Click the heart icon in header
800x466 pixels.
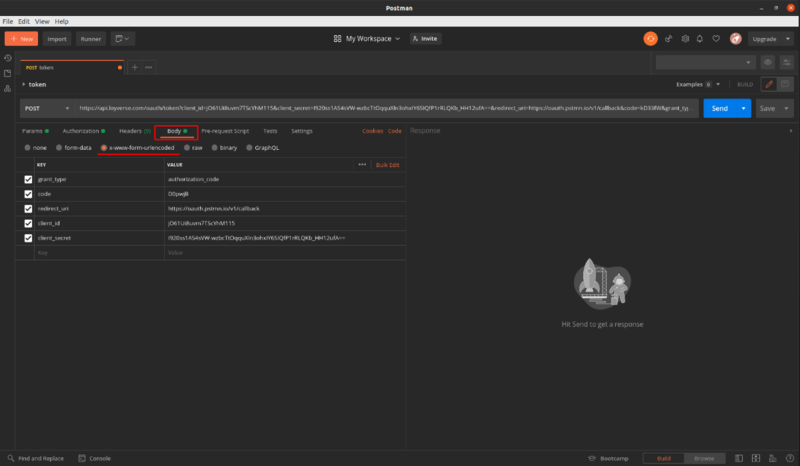(716, 39)
